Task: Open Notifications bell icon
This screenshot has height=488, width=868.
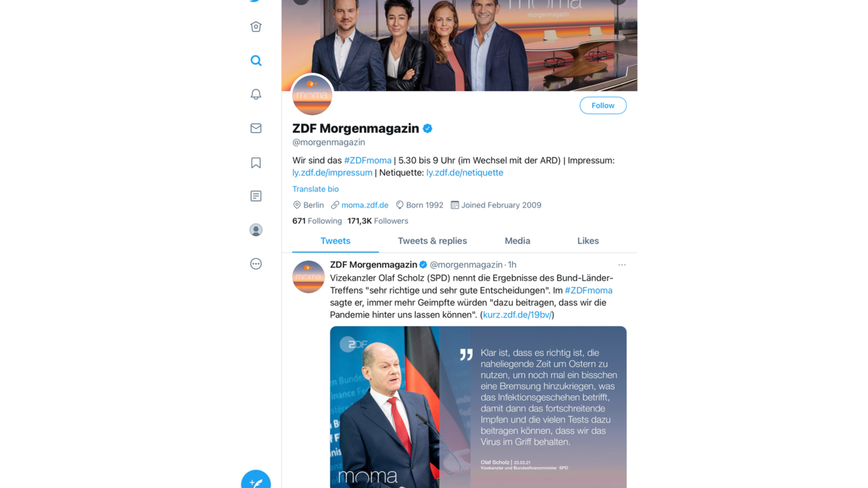Action: 256,95
